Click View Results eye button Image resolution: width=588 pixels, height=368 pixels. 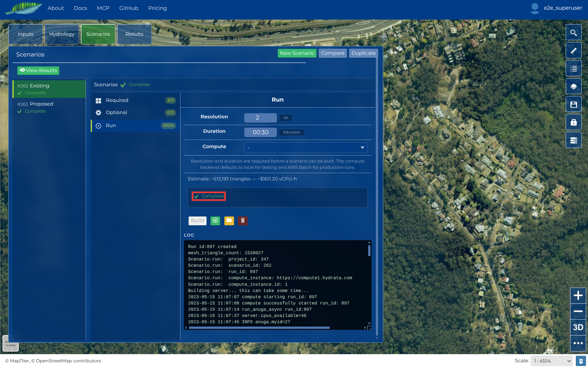coord(38,70)
